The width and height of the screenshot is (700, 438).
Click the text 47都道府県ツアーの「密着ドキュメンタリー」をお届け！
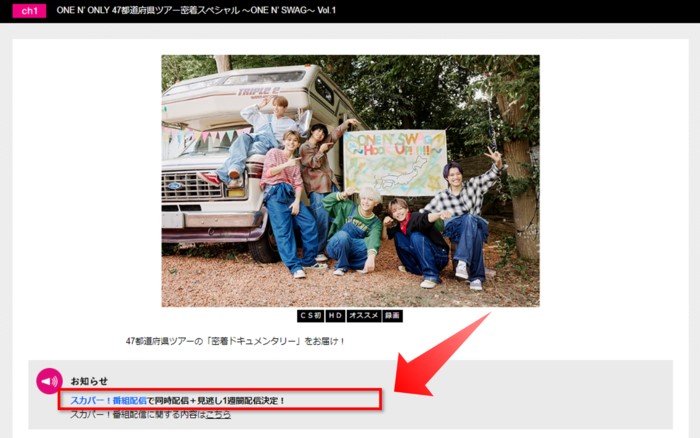click(x=235, y=341)
